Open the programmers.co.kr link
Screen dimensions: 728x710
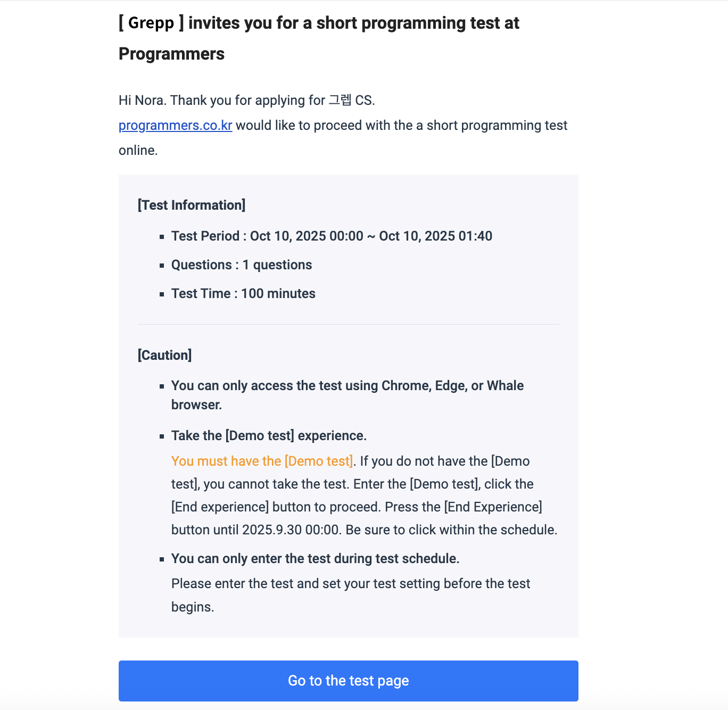click(175, 126)
